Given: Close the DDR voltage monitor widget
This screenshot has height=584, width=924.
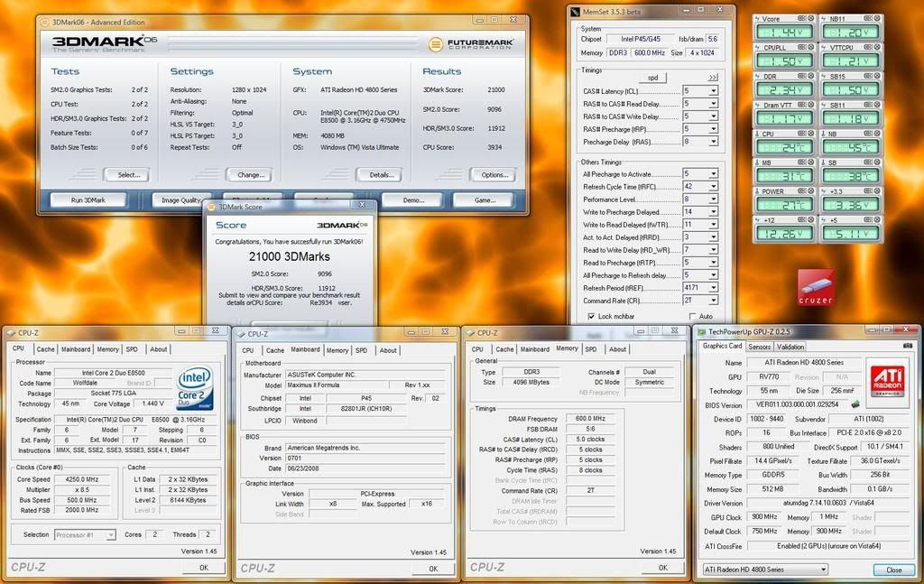Looking at the screenshot, I should coord(811,76).
